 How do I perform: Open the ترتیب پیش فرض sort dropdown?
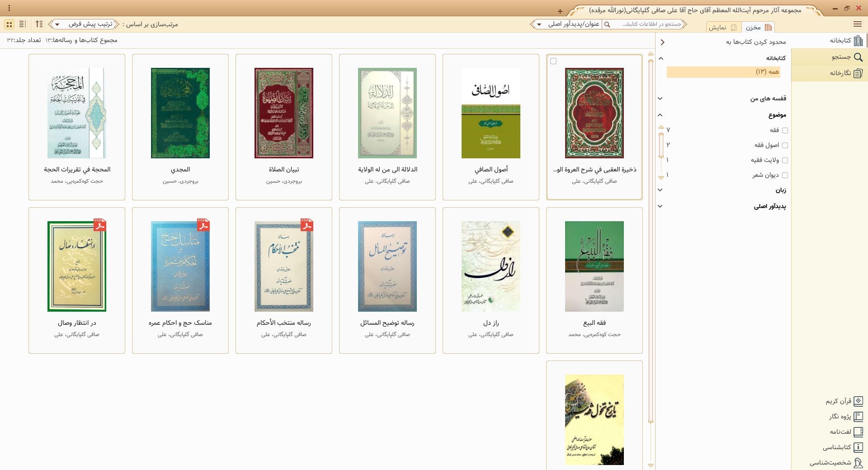[84, 24]
